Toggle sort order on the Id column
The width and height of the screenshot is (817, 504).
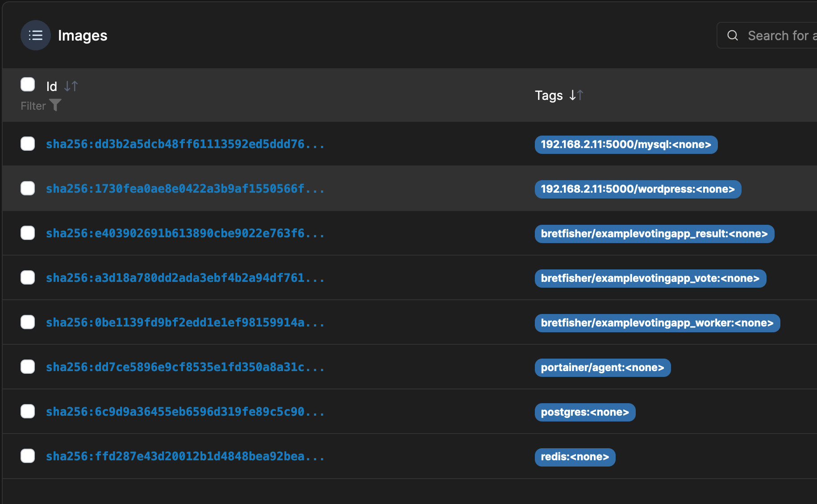[x=70, y=86]
